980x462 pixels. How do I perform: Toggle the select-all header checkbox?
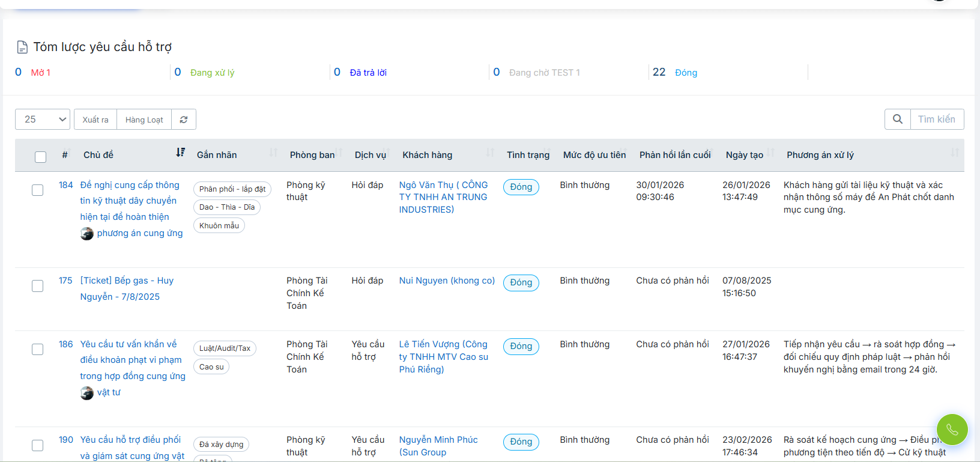pos(40,157)
